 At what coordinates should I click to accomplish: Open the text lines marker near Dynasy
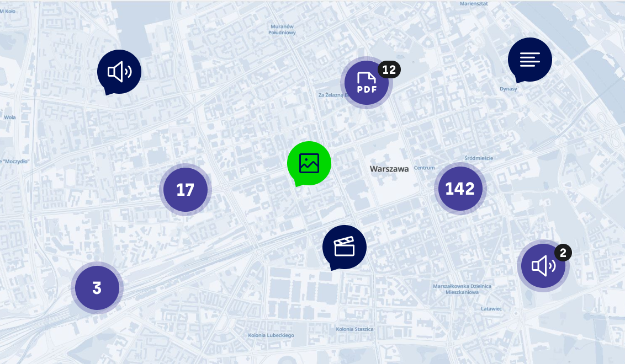click(529, 60)
